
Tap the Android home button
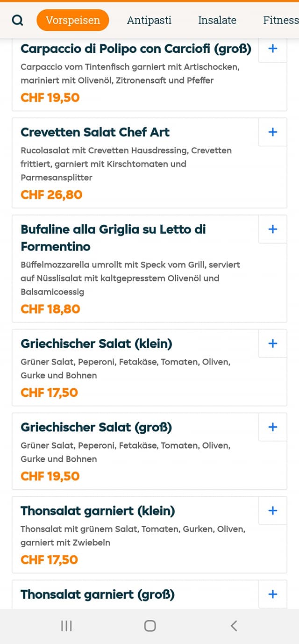[x=150, y=626]
